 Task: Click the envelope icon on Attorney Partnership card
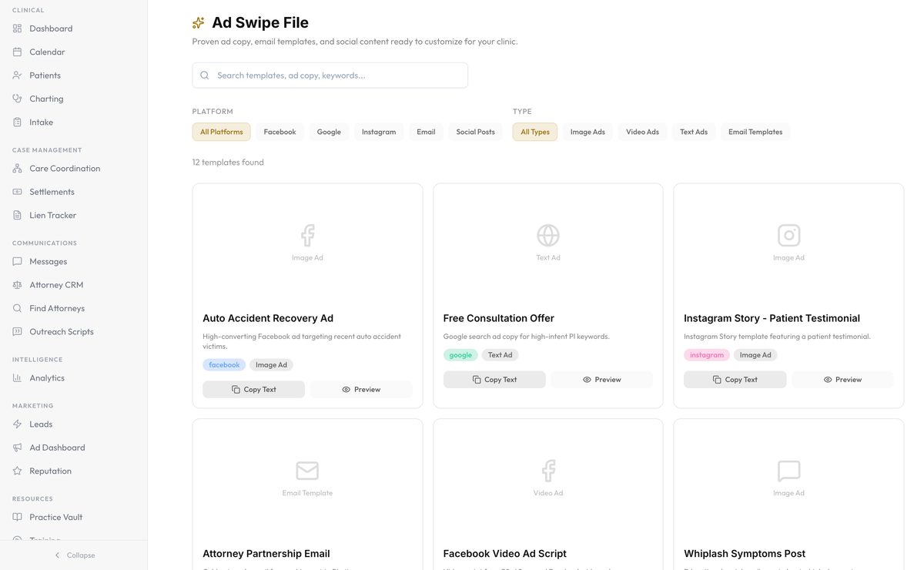point(307,470)
